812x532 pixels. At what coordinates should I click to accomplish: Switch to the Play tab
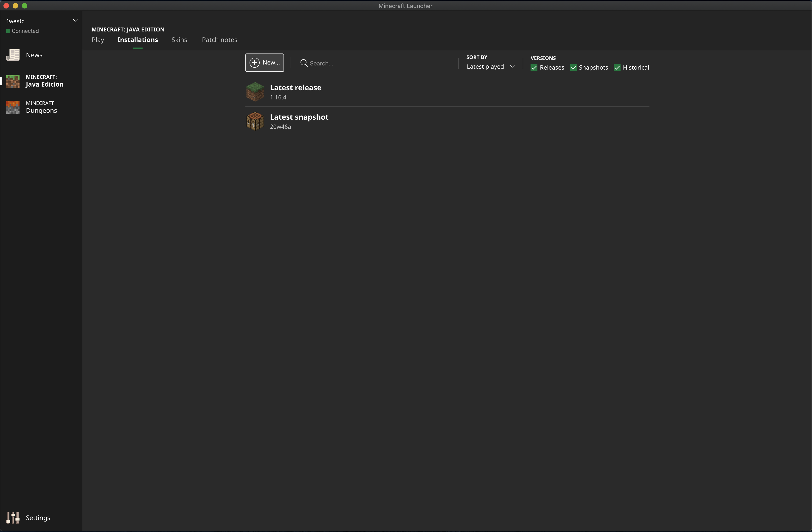pos(98,40)
